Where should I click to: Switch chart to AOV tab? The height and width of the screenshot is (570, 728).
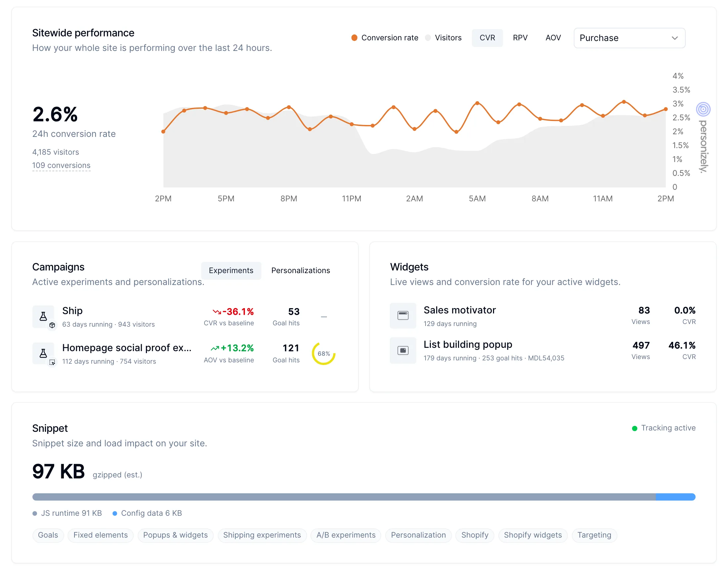click(553, 38)
